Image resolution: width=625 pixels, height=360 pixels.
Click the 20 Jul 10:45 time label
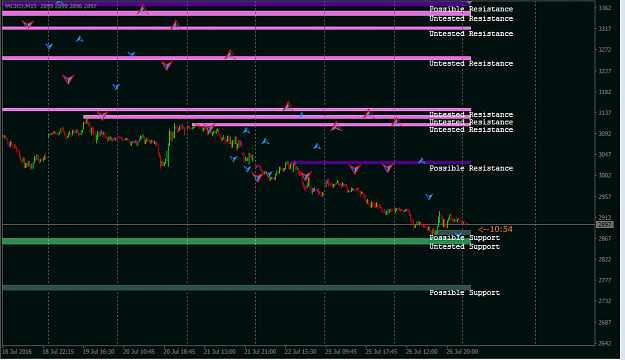pyautogui.click(x=139, y=352)
